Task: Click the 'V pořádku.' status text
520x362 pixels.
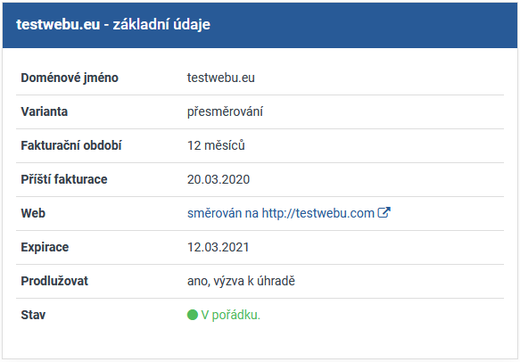Action: coord(230,315)
